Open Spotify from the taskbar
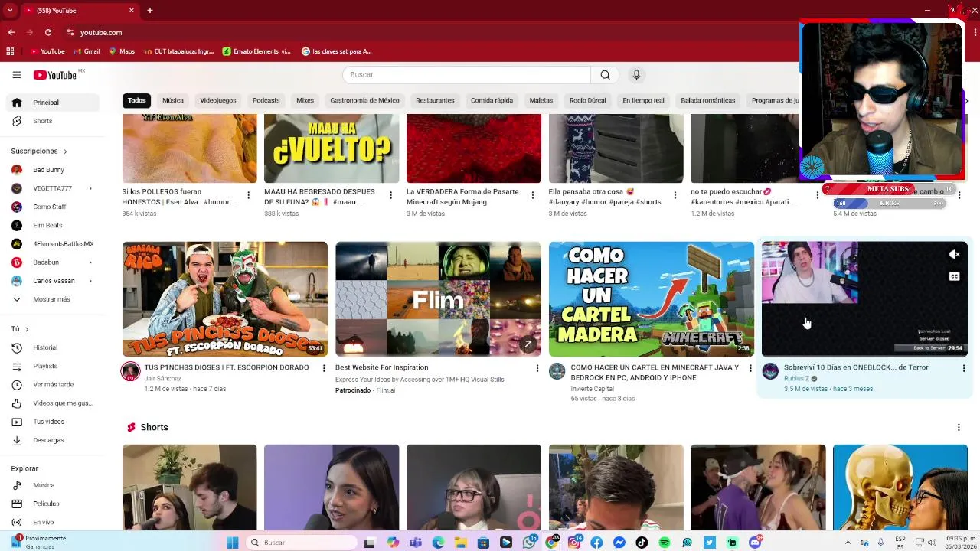The height and width of the screenshot is (551, 980). [665, 543]
